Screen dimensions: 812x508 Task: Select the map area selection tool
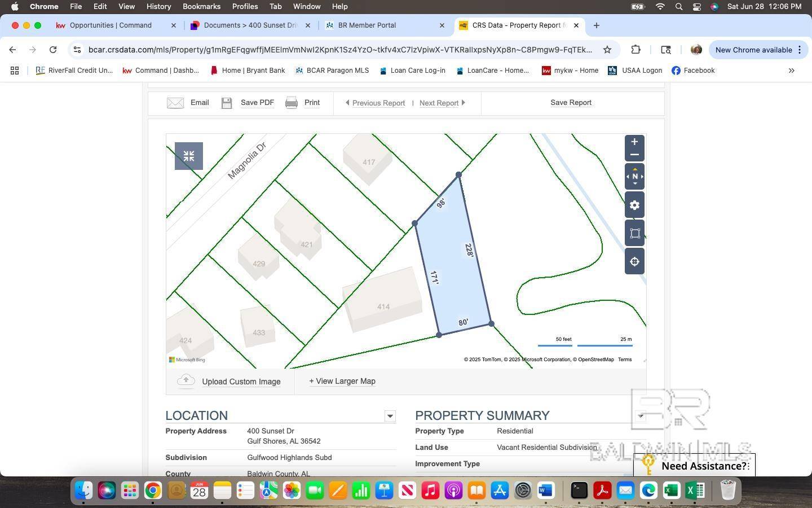[x=634, y=233]
